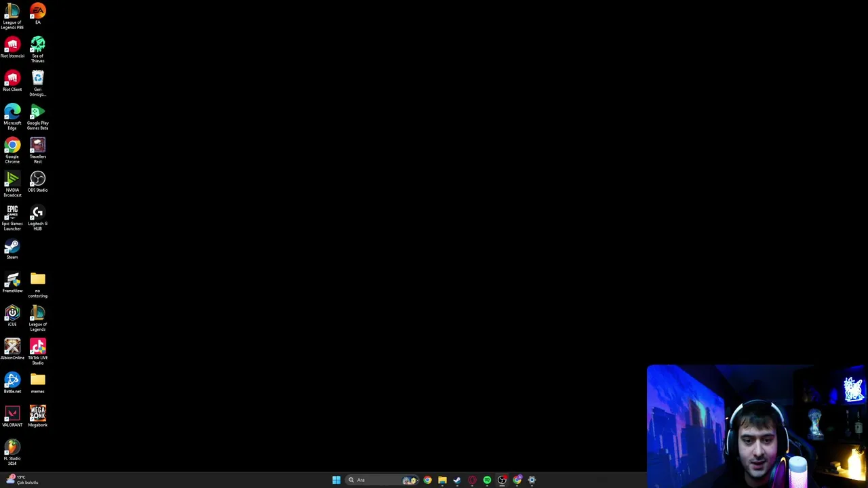This screenshot has height=488, width=868.
Task: Launch FL Studio 2024 desktop icon
Action: 12,453
